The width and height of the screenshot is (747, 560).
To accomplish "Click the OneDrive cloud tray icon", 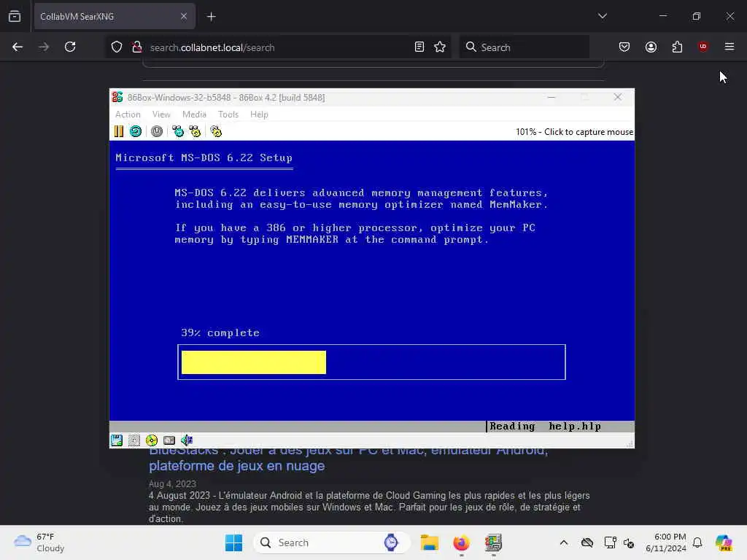I will [x=587, y=542].
